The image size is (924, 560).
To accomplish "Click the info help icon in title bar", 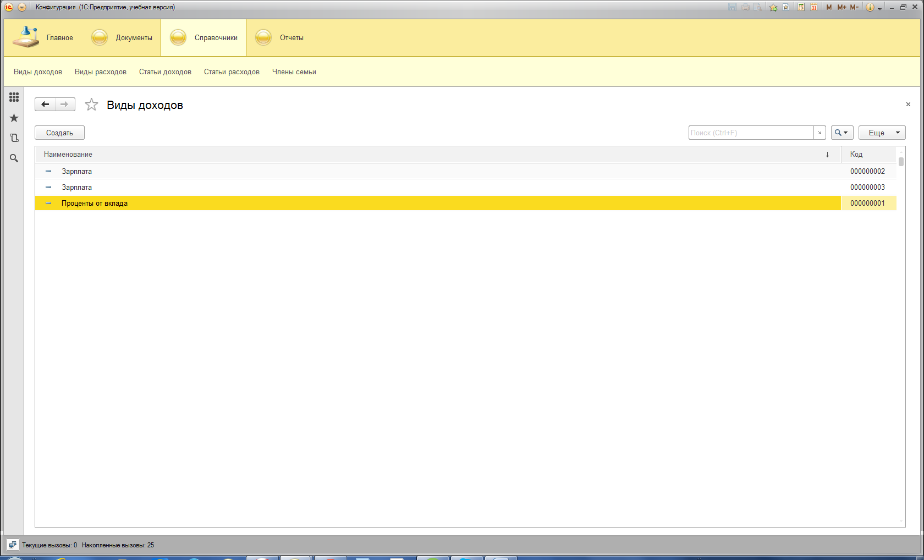I will pos(870,7).
